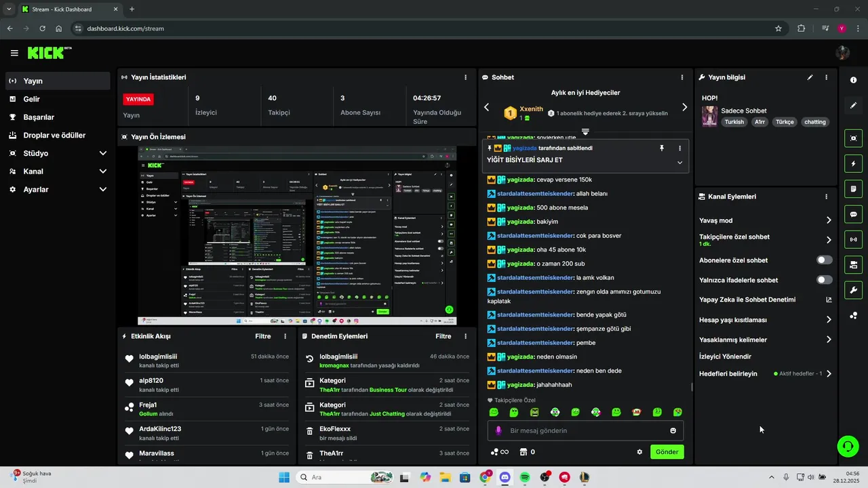Open chat settings gear next to Gönder
The width and height of the screenshot is (868, 488).
pyautogui.click(x=639, y=452)
